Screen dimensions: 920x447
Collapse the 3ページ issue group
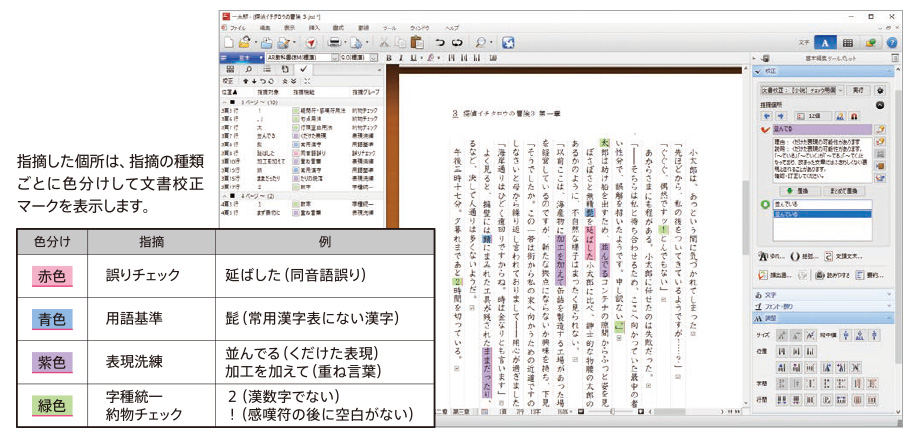click(x=225, y=103)
